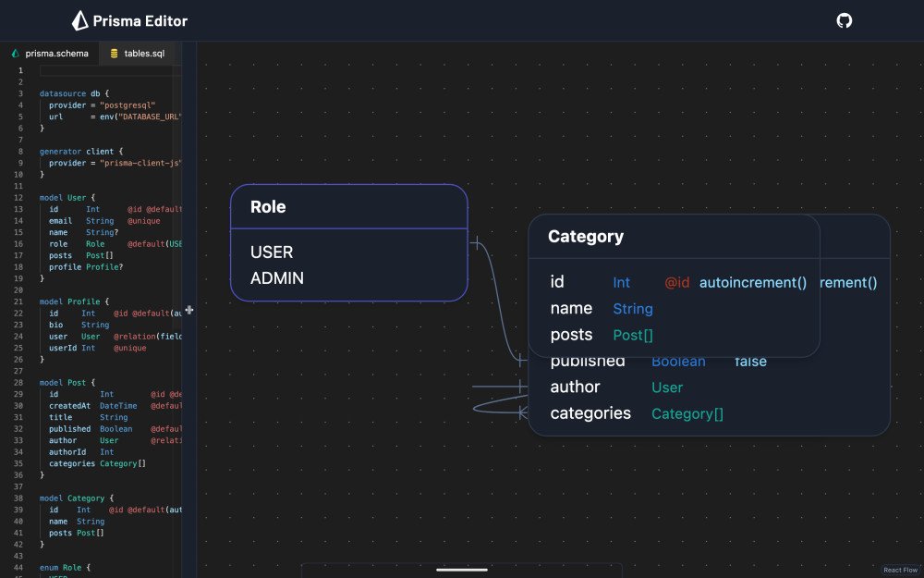Screen dimensions: 924x578
Task: Place cursor on editor line 1
Action: [x=109, y=69]
